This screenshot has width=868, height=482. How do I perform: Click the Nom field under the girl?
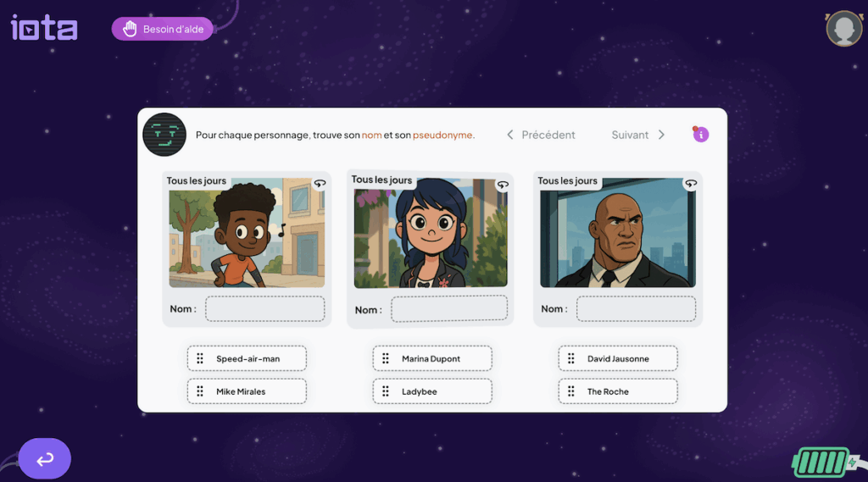pos(449,309)
